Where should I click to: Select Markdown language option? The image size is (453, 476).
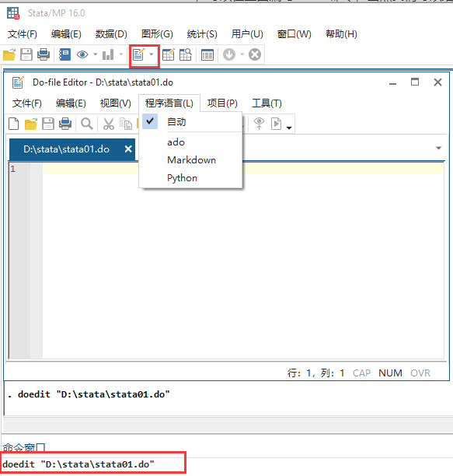[190, 159]
